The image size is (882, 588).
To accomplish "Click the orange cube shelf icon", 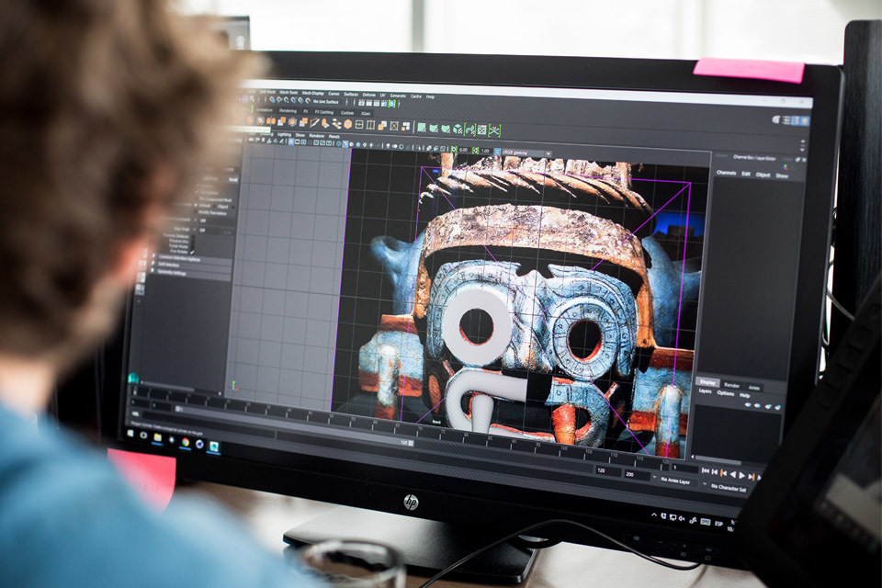I will [347, 123].
